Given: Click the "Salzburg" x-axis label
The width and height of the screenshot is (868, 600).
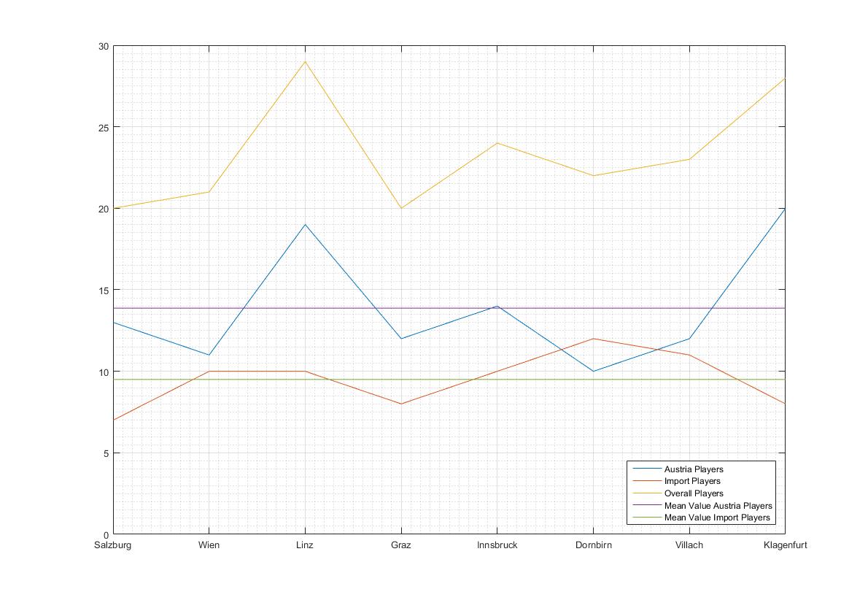Looking at the screenshot, I should 113,545.
